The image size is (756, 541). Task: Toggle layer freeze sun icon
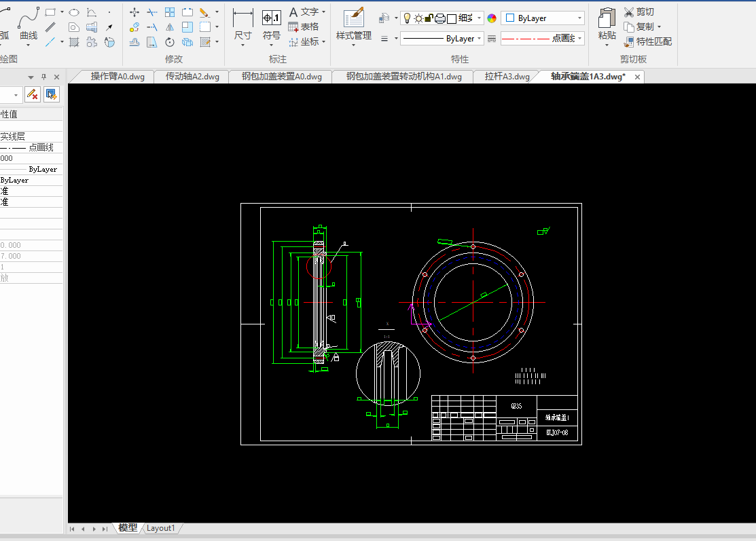tap(418, 18)
